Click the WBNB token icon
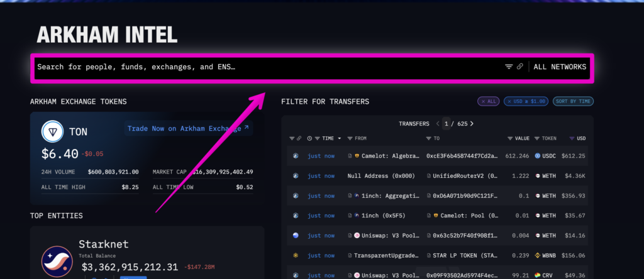 (538, 255)
